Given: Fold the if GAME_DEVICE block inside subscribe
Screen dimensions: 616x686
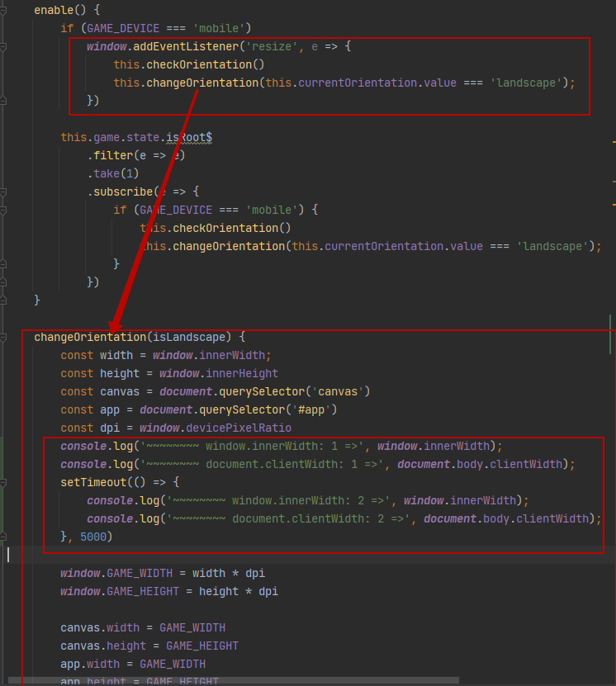Looking at the screenshot, I should pyautogui.click(x=2, y=210).
